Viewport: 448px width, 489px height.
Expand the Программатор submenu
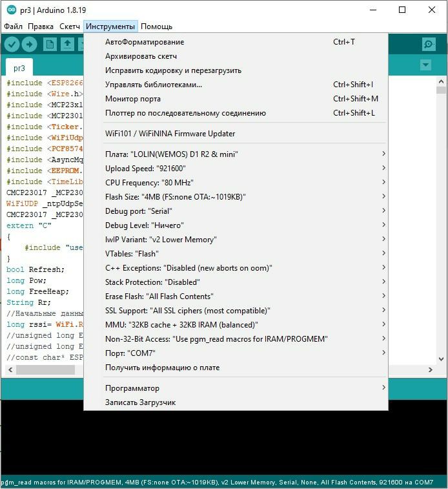(x=236, y=388)
